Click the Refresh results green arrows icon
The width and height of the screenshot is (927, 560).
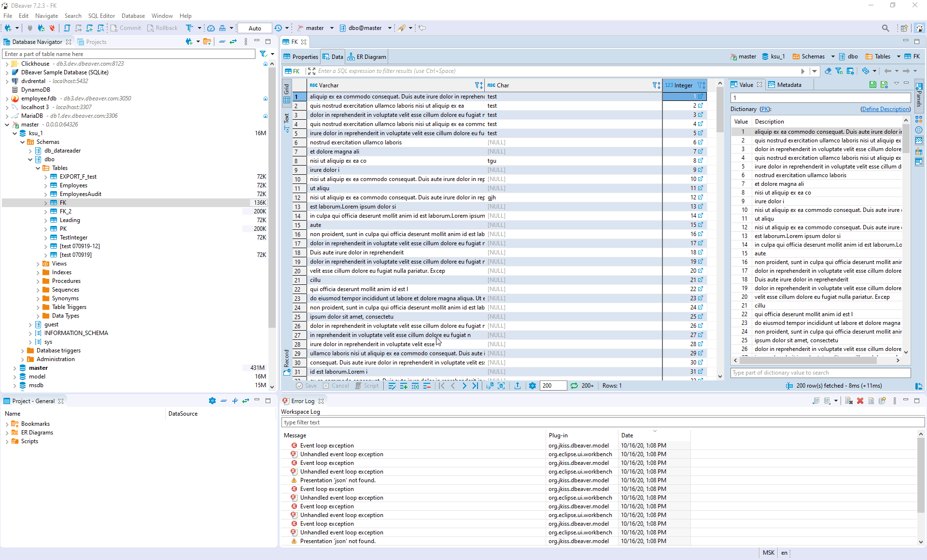point(574,386)
